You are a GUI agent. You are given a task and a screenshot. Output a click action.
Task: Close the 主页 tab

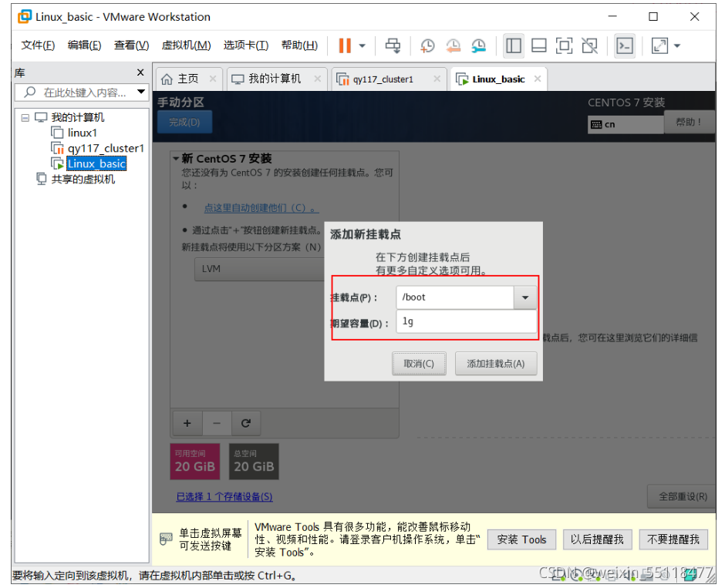click(x=213, y=79)
